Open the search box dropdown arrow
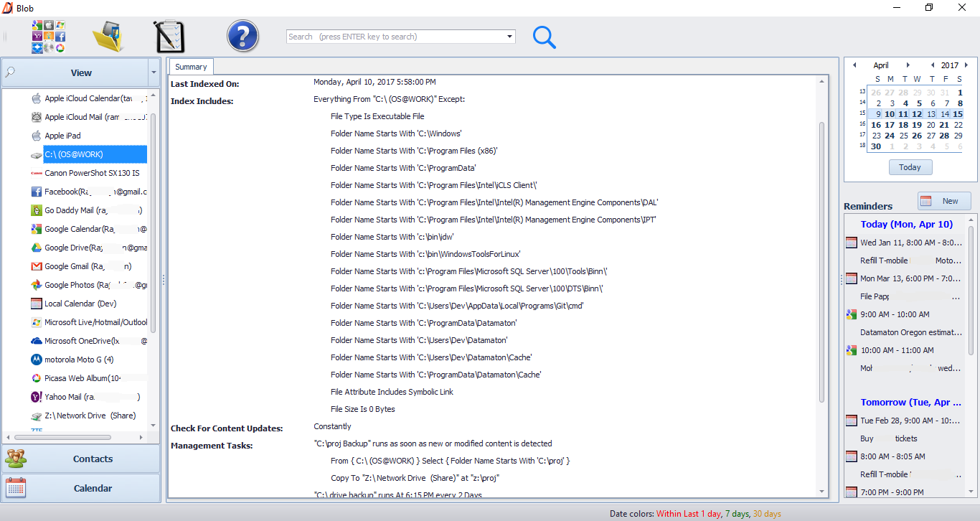This screenshot has width=980, height=521. point(510,37)
